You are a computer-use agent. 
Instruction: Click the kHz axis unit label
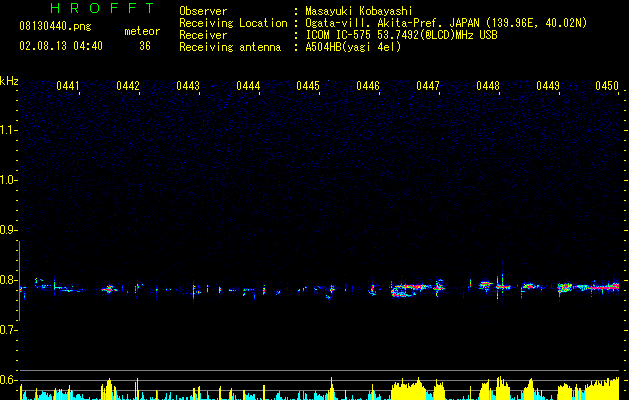(9, 81)
